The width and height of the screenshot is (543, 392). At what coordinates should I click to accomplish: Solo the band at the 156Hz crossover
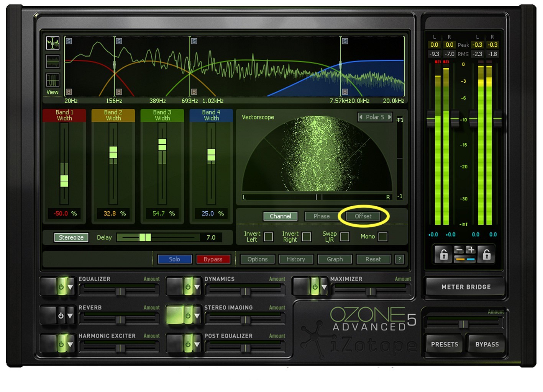(x=119, y=41)
